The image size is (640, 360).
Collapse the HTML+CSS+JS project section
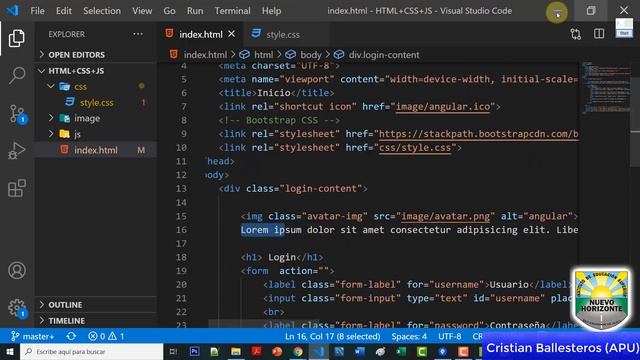(x=96, y=71)
